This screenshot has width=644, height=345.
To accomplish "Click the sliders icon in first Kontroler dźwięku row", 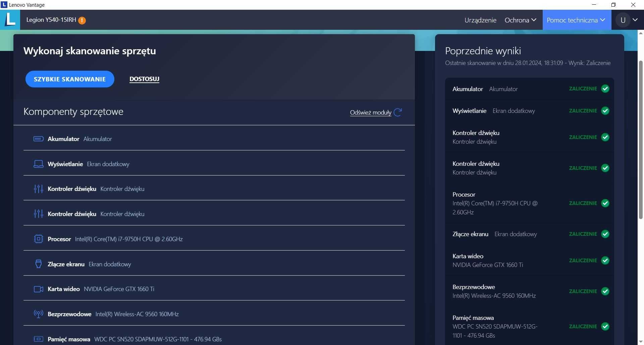I will 39,189.
